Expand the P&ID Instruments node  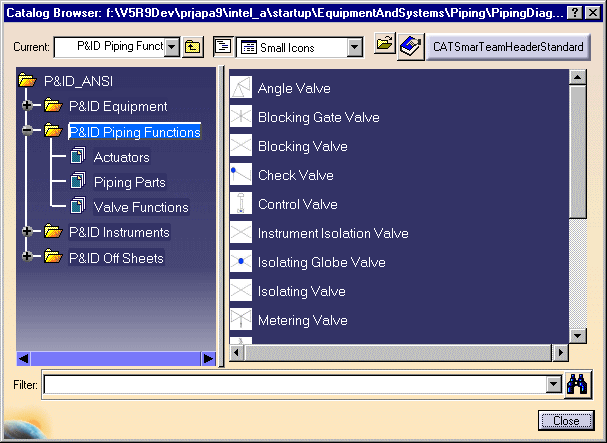pyautogui.click(x=27, y=232)
